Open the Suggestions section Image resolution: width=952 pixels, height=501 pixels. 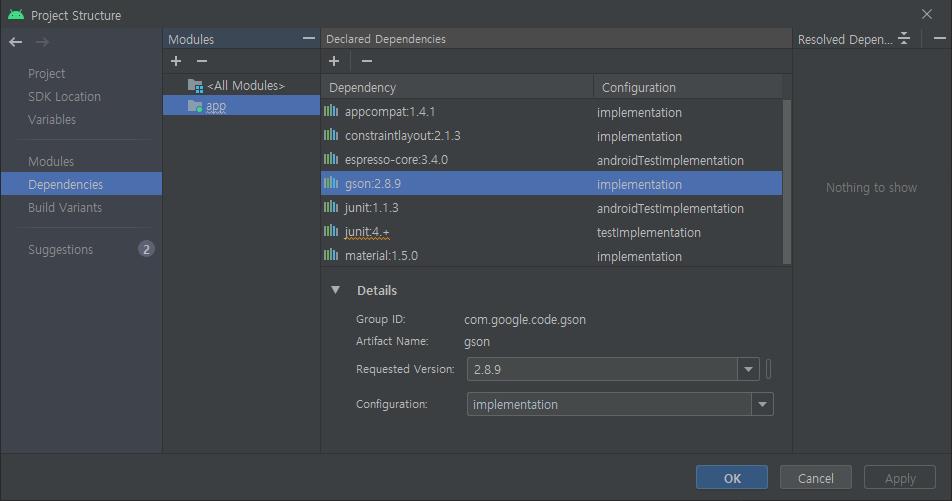(x=61, y=250)
